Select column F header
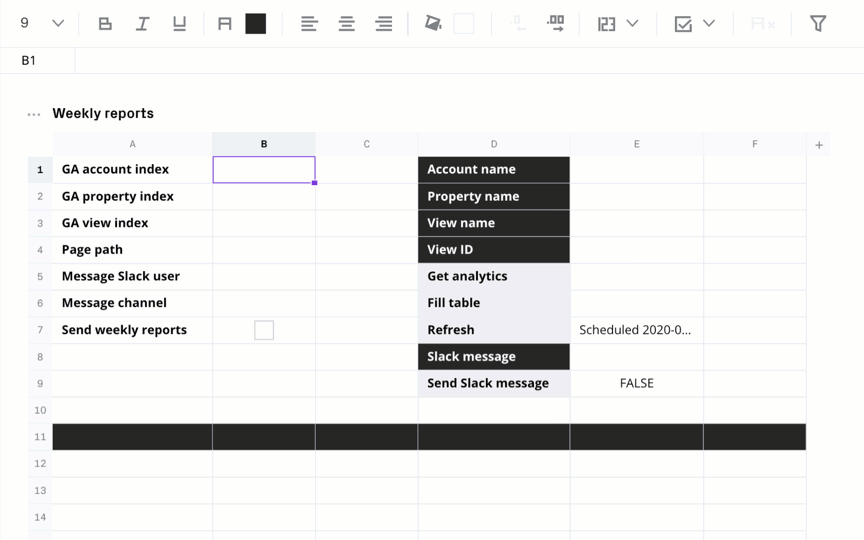Screen dimensions: 864x540 coord(754,144)
